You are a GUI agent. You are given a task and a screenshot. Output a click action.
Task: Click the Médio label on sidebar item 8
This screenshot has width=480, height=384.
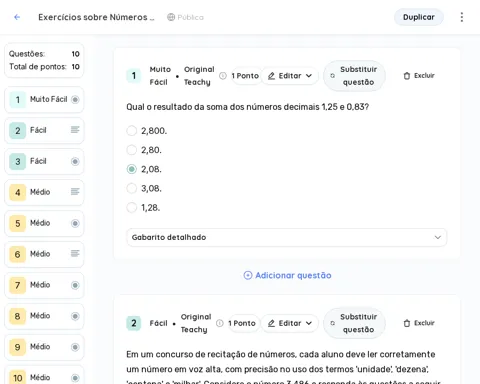point(40,315)
